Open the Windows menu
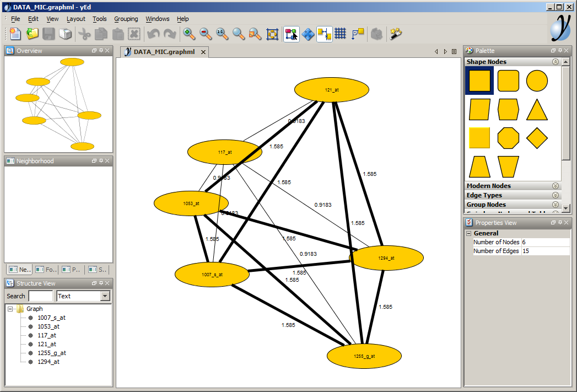The height and width of the screenshot is (392, 577). pos(158,19)
